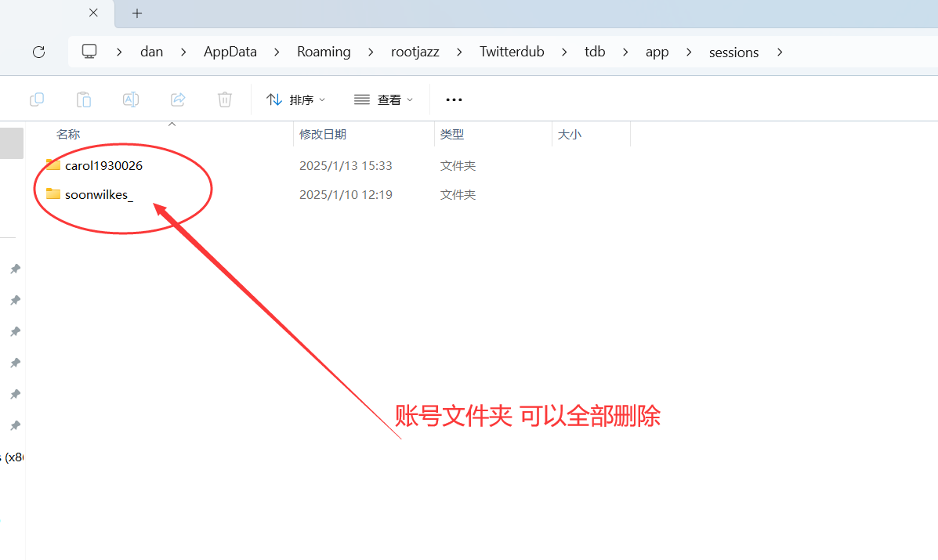The image size is (938, 560).
Task: Sort by the 名称 column header
Action: [68, 135]
